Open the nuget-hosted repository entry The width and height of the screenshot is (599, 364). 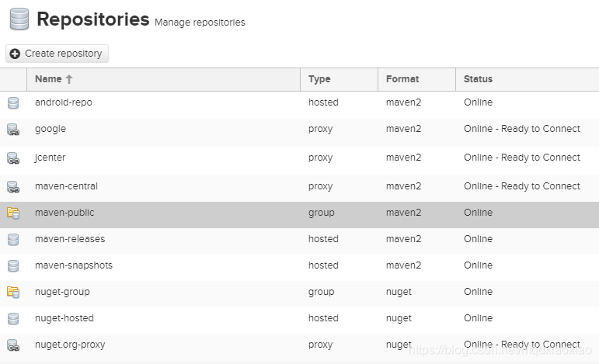[x=64, y=318]
